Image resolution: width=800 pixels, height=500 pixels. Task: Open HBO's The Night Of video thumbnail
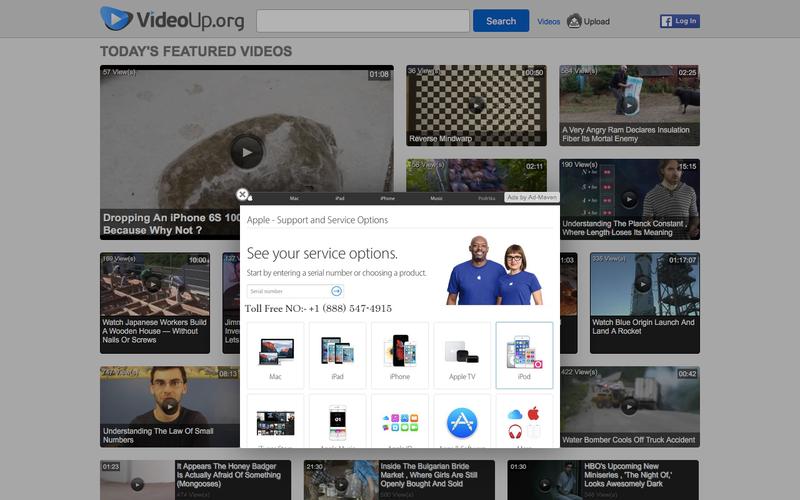pos(544,480)
